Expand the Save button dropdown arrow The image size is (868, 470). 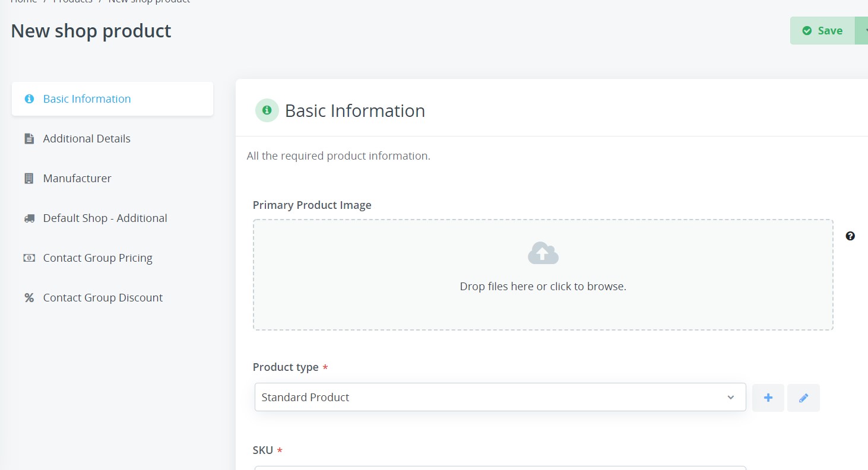(x=862, y=31)
